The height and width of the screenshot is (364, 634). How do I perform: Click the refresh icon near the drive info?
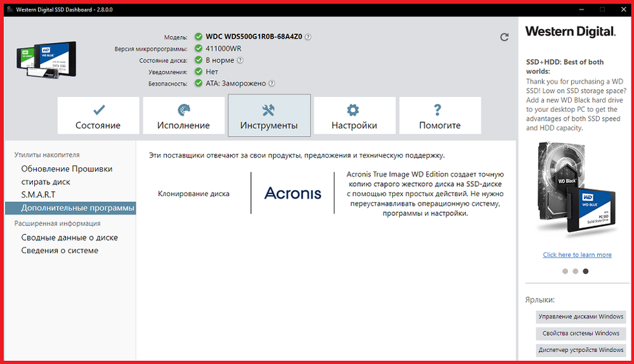pos(505,37)
